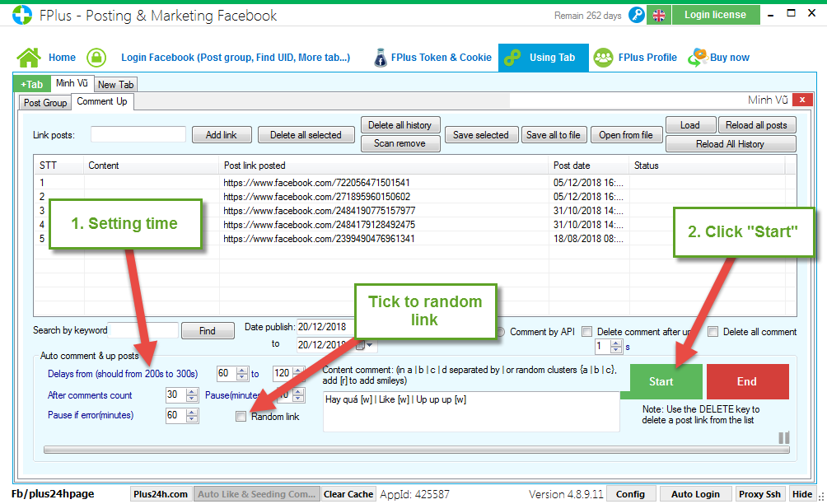Tick the Random link checkbox
This screenshot has width=827, height=504.
[241, 417]
